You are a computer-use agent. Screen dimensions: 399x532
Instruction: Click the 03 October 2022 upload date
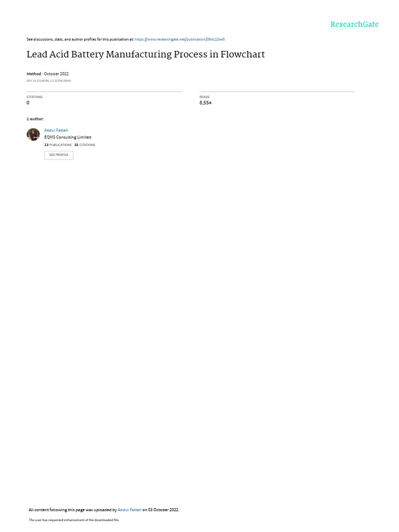pyautogui.click(x=163, y=510)
